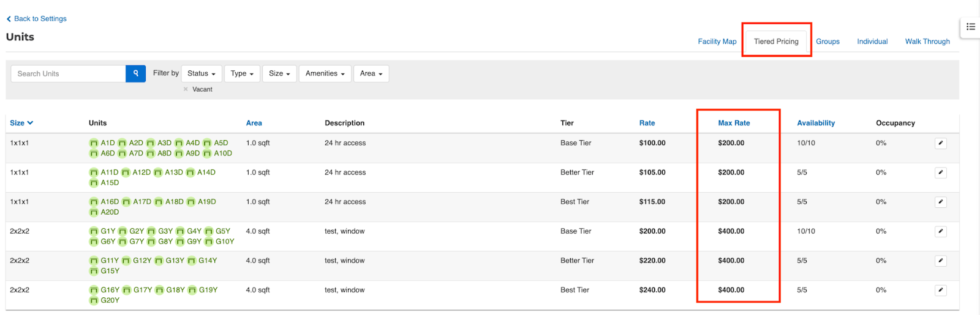The width and height of the screenshot is (980, 315).
Task: Select the Tiered Pricing tab
Action: (x=776, y=42)
